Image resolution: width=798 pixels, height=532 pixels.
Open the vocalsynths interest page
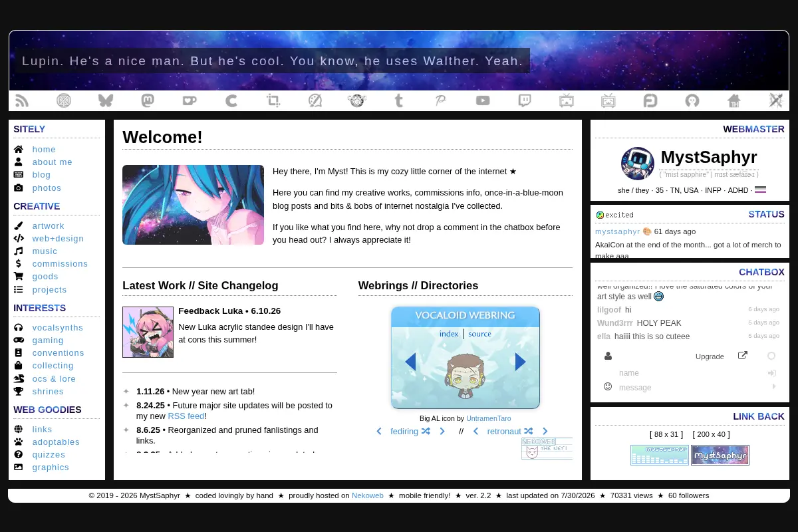(x=58, y=328)
